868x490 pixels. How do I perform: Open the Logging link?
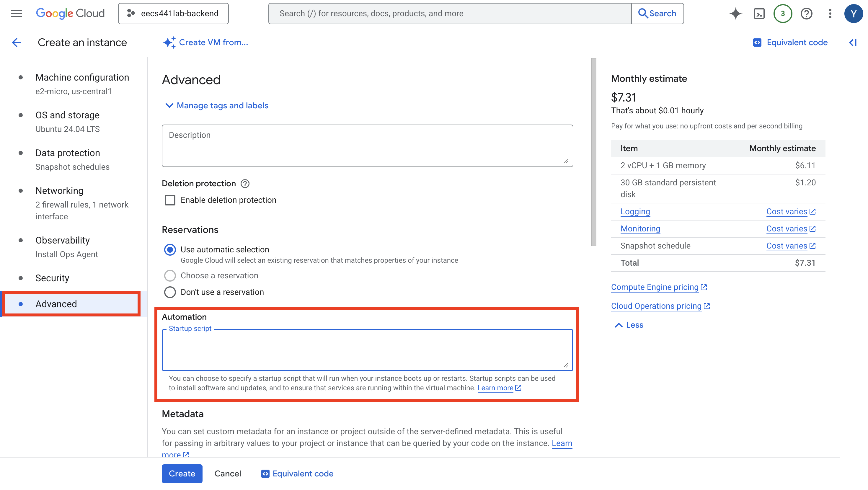(635, 212)
